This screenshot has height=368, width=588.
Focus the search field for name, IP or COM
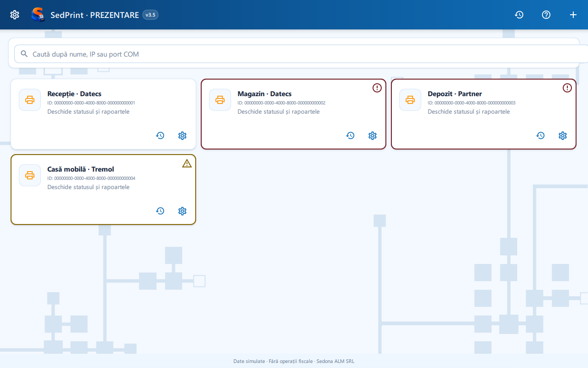pos(301,54)
